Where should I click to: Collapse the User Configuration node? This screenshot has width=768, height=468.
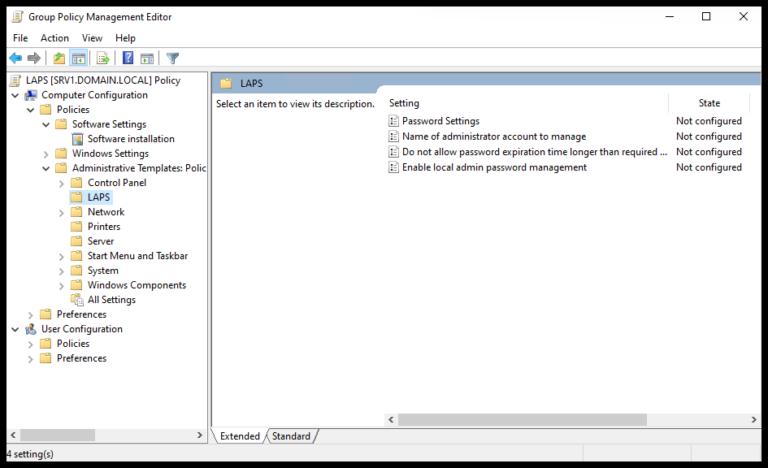pyautogui.click(x=15, y=329)
